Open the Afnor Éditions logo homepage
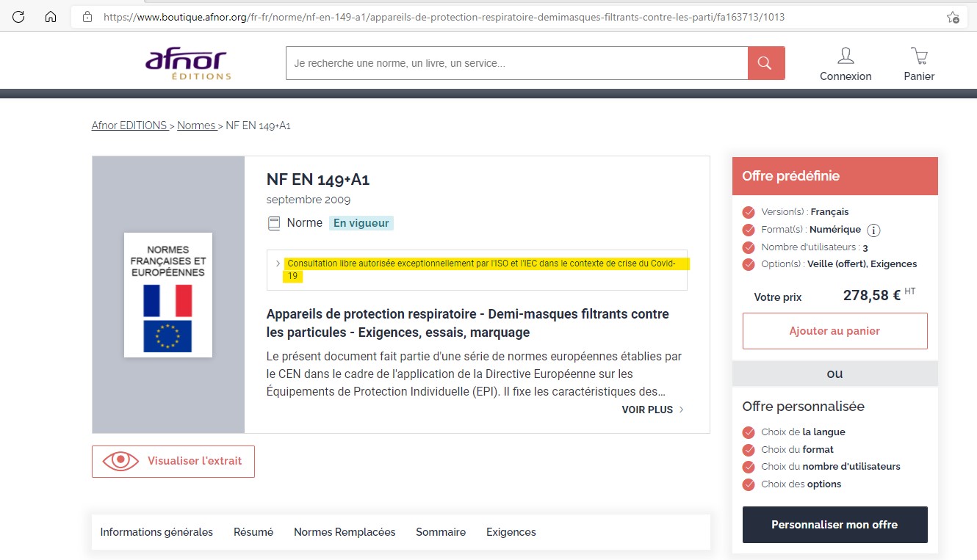The image size is (977, 560). coord(189,64)
